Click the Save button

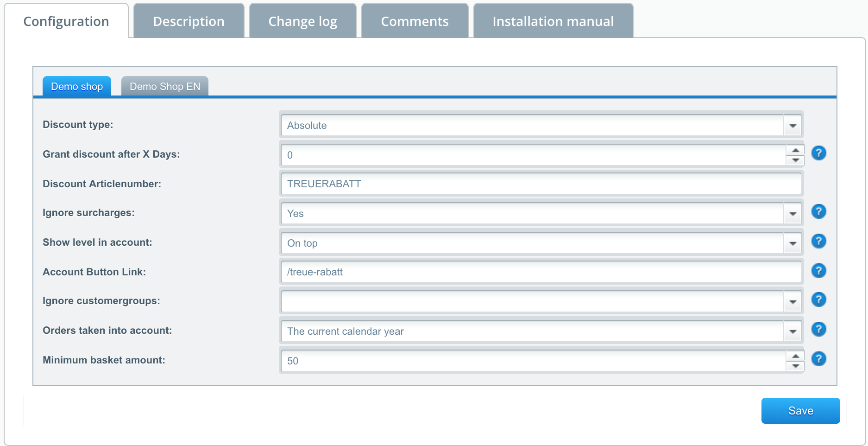click(x=800, y=411)
